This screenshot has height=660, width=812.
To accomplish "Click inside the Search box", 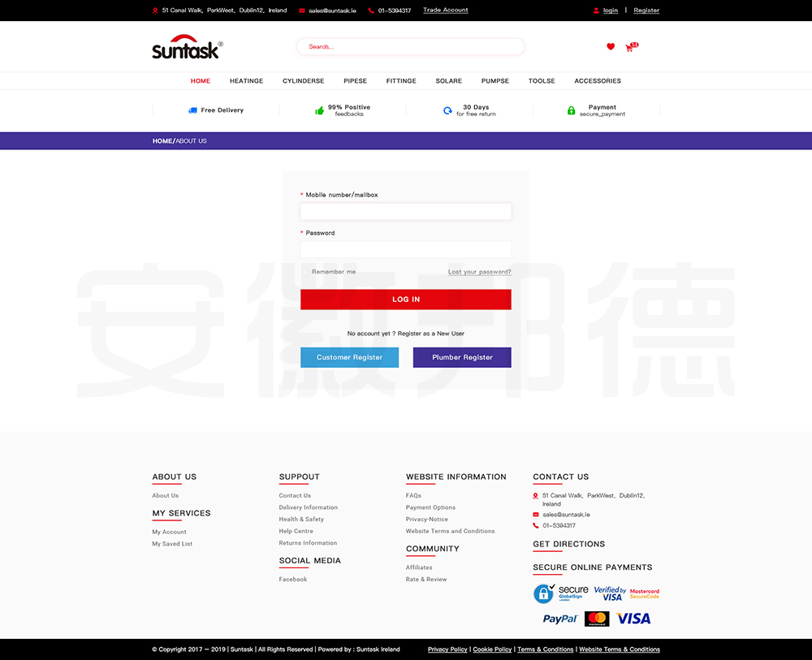I will (x=410, y=47).
